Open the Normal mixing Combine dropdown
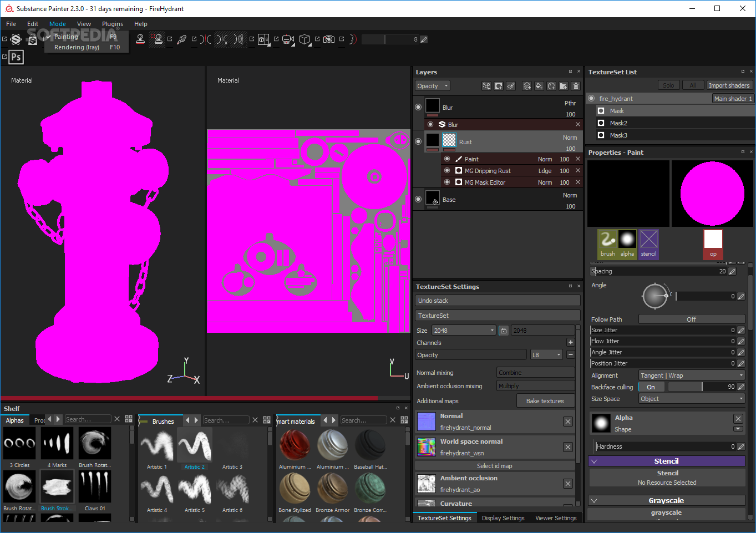 tap(535, 373)
